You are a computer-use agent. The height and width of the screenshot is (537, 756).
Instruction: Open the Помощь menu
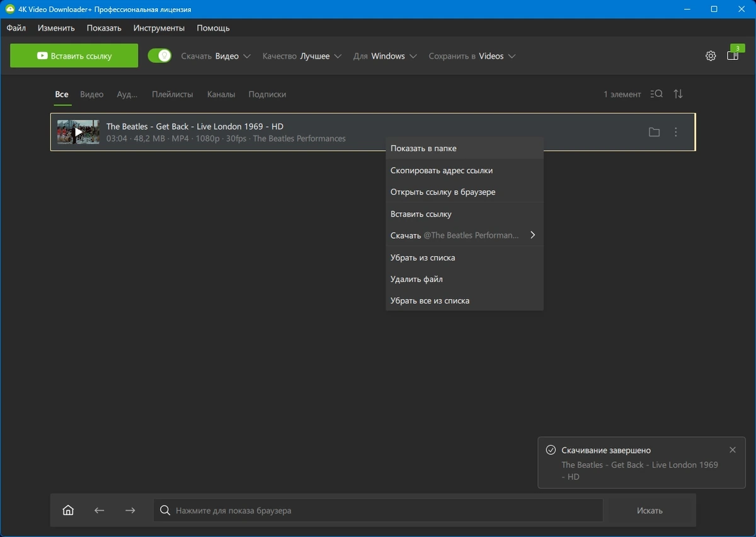tap(213, 28)
